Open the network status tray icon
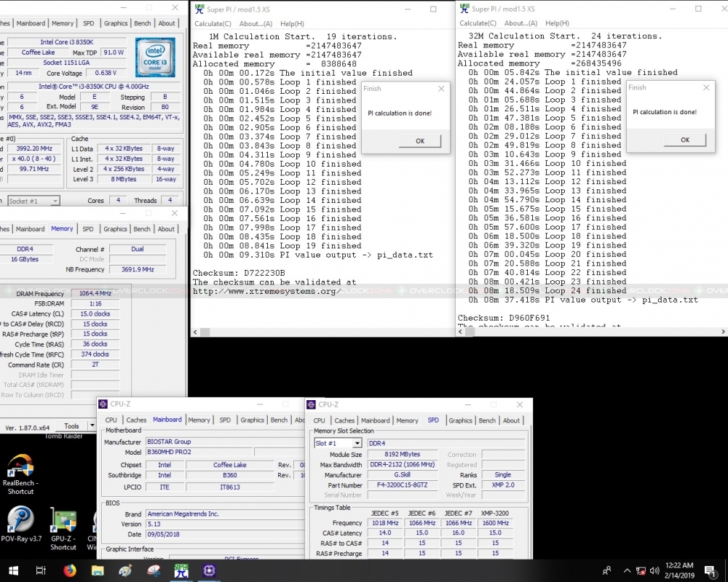Viewport: 728px width, 582px height. 641,571
